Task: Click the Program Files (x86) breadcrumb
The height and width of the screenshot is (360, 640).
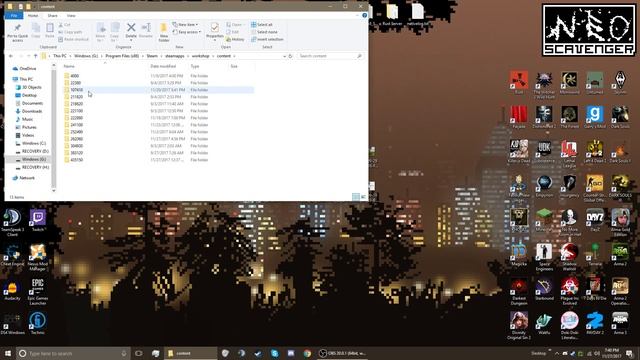Action: pyautogui.click(x=122, y=56)
